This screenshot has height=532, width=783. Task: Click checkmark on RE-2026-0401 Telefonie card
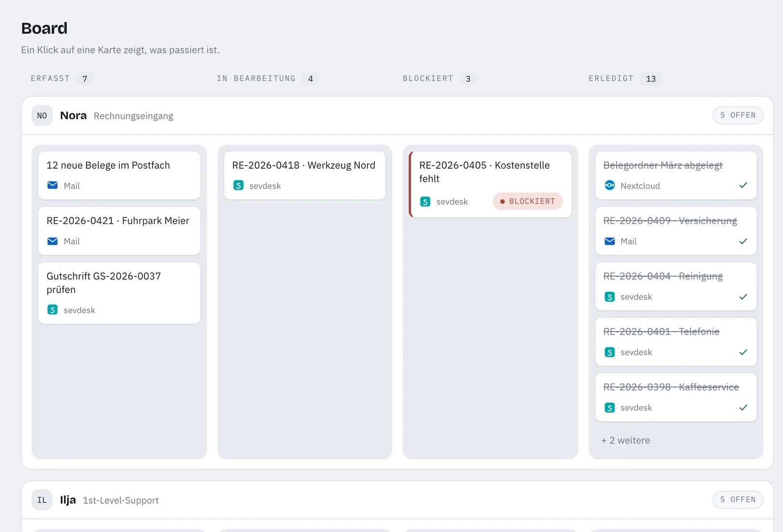[x=743, y=352]
